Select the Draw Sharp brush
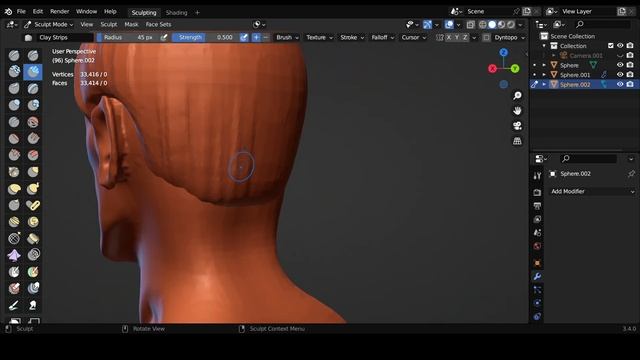Image resolution: width=640 pixels, height=360 pixels. pos(33,55)
